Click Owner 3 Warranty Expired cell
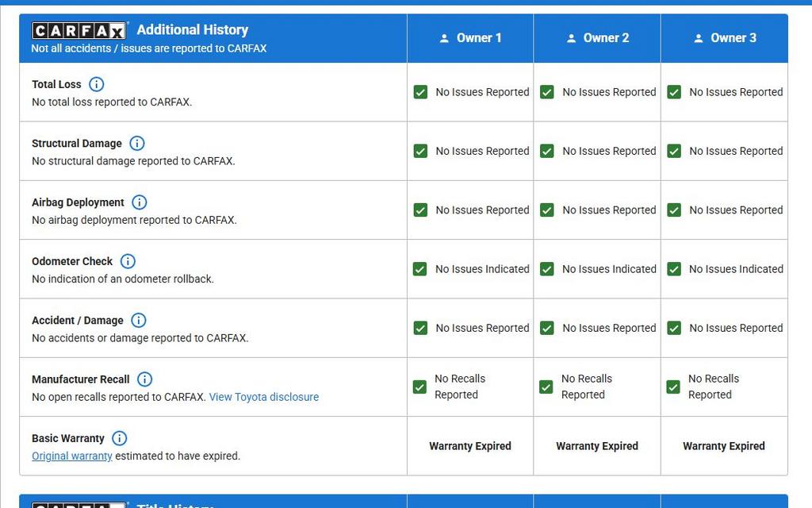Image resolution: width=812 pixels, height=508 pixels. pos(724,446)
